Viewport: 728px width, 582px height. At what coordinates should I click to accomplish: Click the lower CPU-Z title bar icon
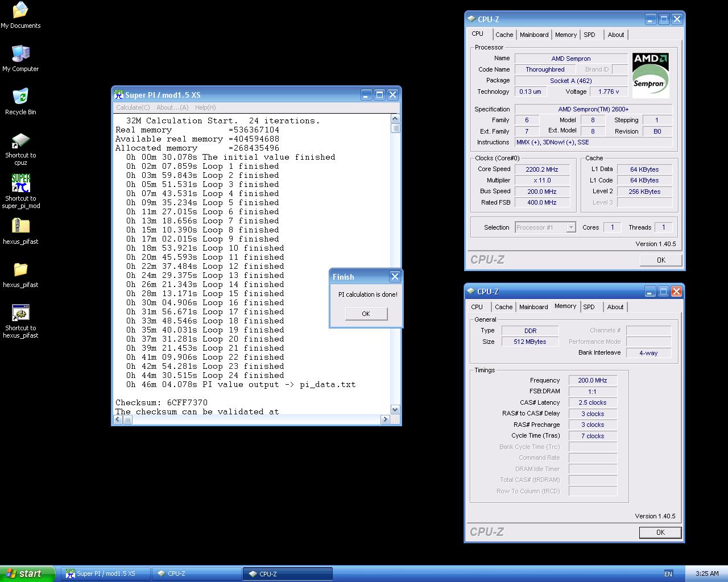coord(471,291)
